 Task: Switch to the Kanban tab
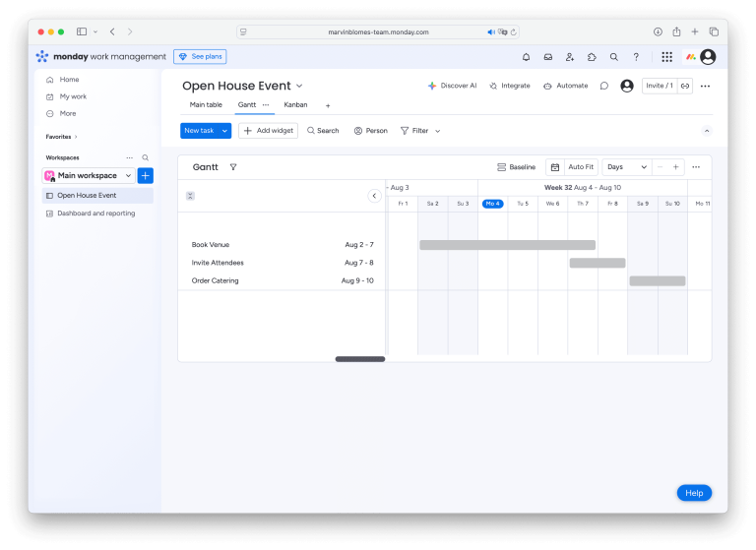click(295, 105)
